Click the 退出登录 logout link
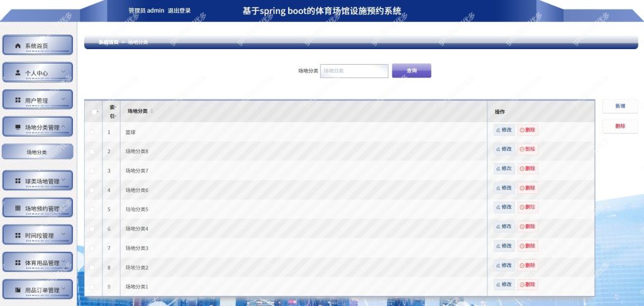644x306 pixels. (179, 11)
